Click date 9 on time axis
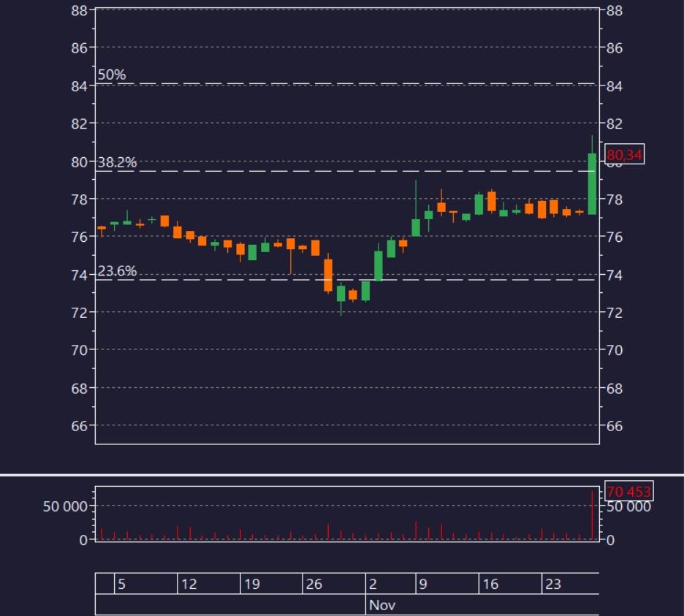 422,584
